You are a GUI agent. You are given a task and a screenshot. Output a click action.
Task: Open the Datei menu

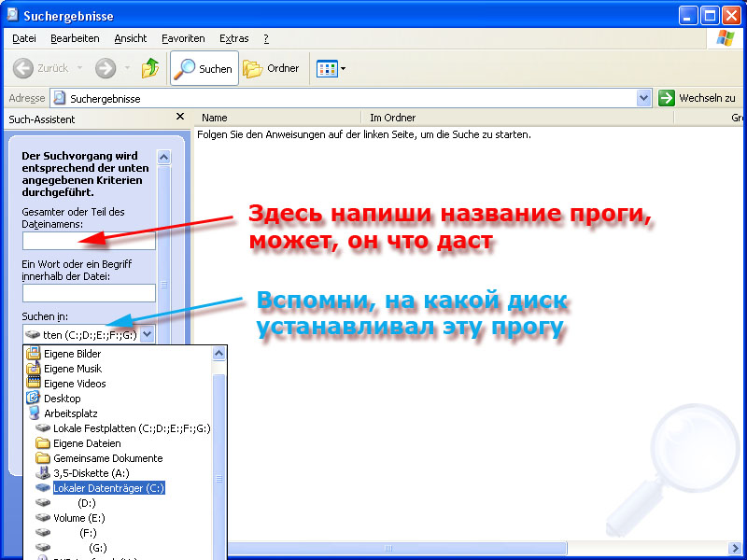(x=24, y=38)
